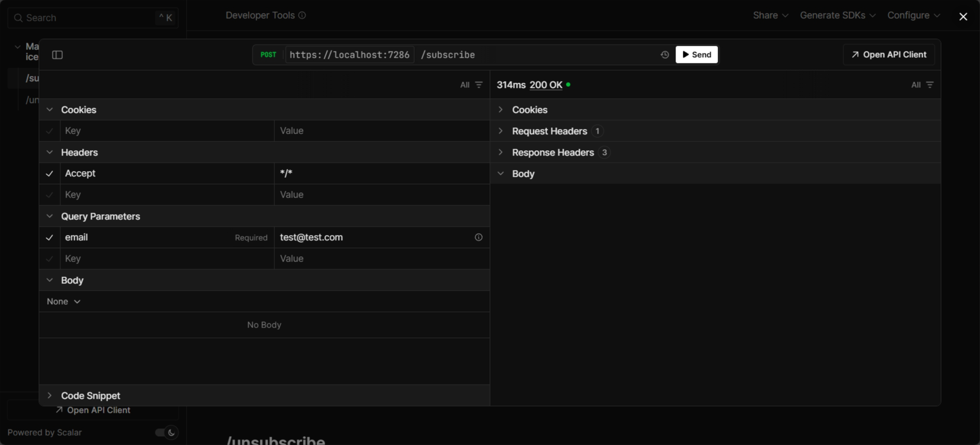Toggle the empty query parameter checkbox

49,259
